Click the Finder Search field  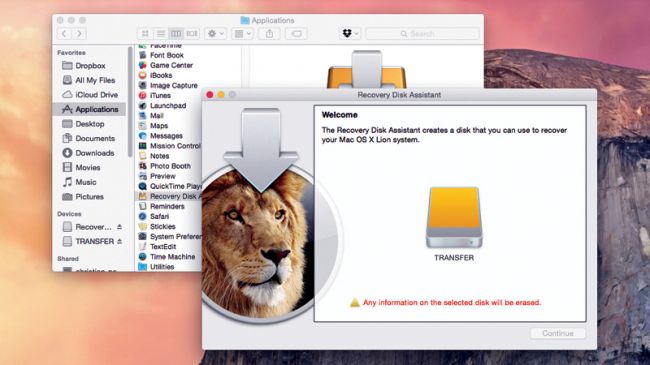422,34
